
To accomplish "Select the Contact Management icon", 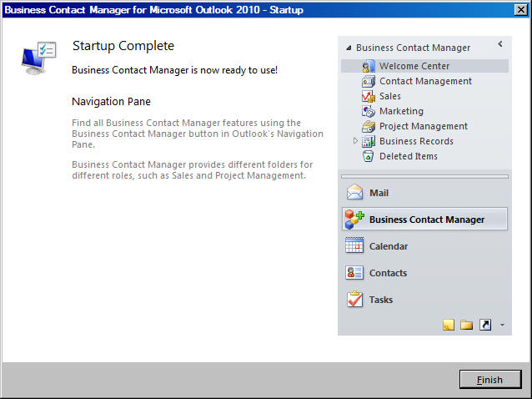I will [x=368, y=81].
